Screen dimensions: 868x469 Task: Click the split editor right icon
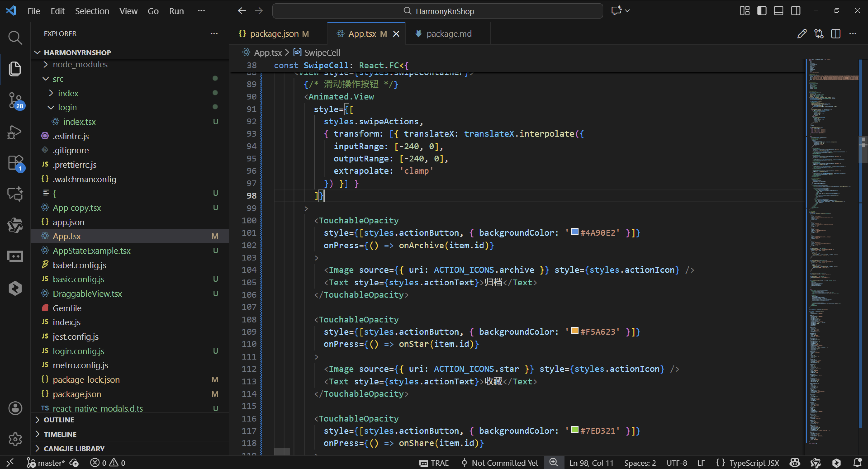click(836, 34)
